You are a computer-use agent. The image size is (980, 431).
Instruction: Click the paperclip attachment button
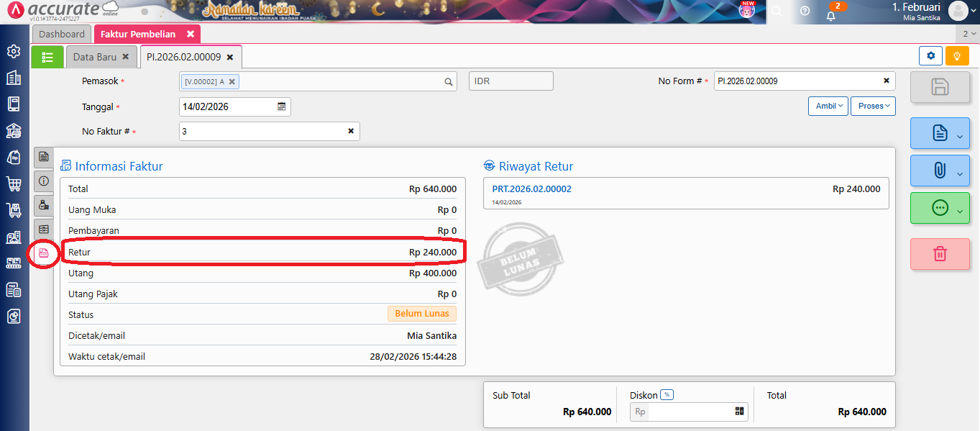[939, 171]
